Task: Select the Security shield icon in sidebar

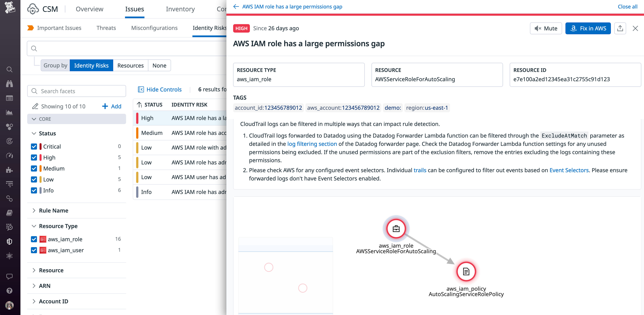Action: point(9,242)
